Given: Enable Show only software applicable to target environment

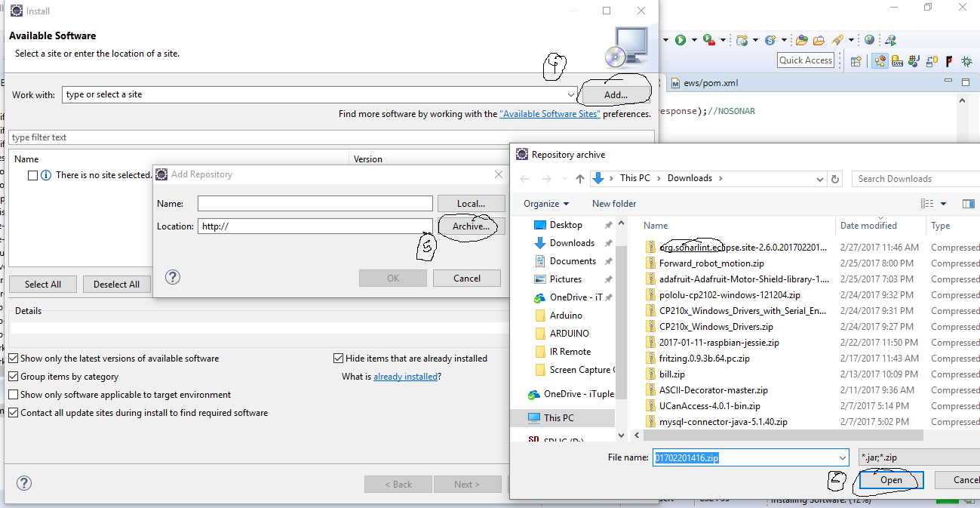Looking at the screenshot, I should point(14,395).
